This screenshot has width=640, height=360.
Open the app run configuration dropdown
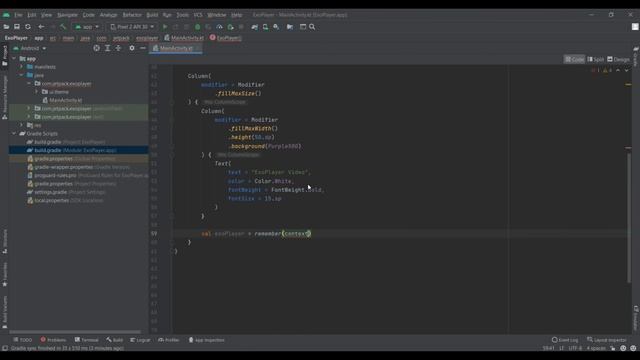click(x=87, y=27)
